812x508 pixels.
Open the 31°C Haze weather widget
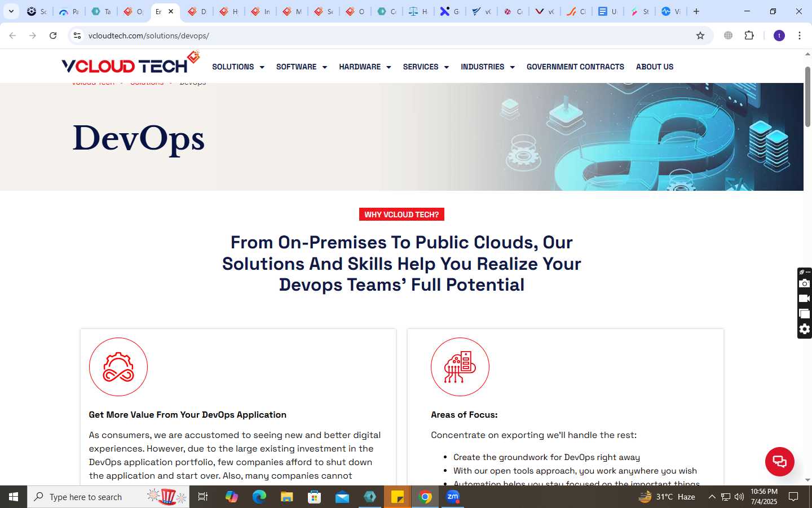pyautogui.click(x=667, y=497)
